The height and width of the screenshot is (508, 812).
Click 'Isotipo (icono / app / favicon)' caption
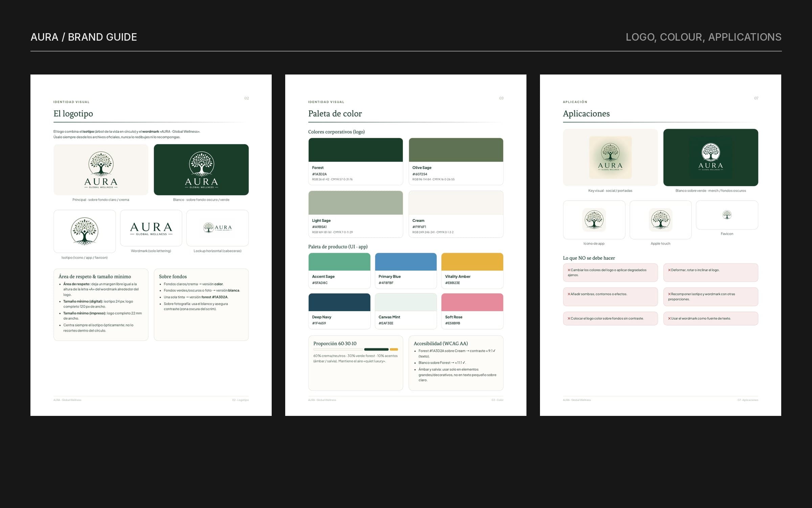click(85, 258)
